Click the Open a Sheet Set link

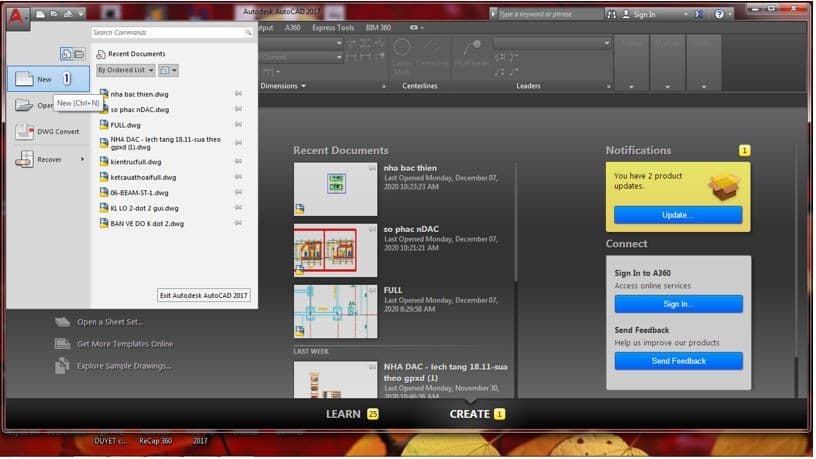tap(110, 322)
